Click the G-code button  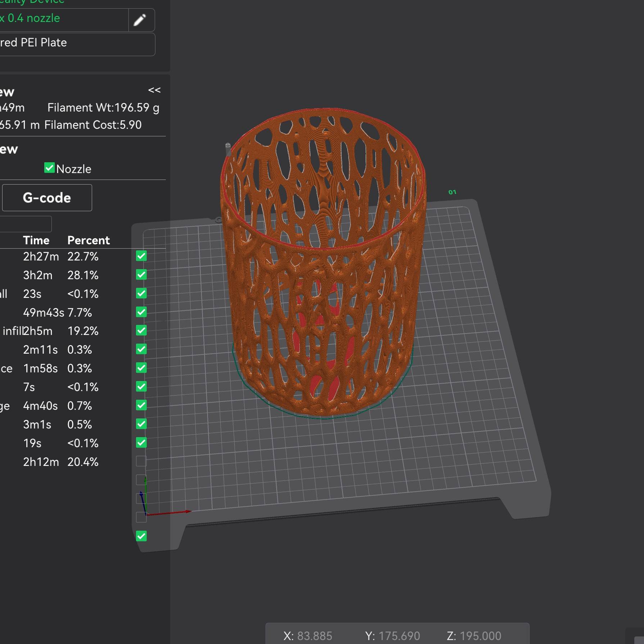47,198
